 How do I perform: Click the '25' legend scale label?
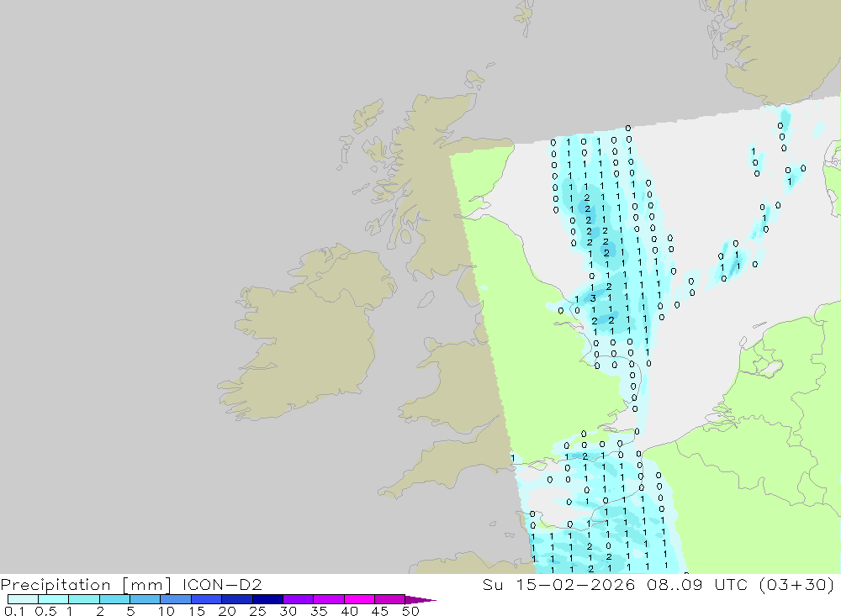click(258, 611)
